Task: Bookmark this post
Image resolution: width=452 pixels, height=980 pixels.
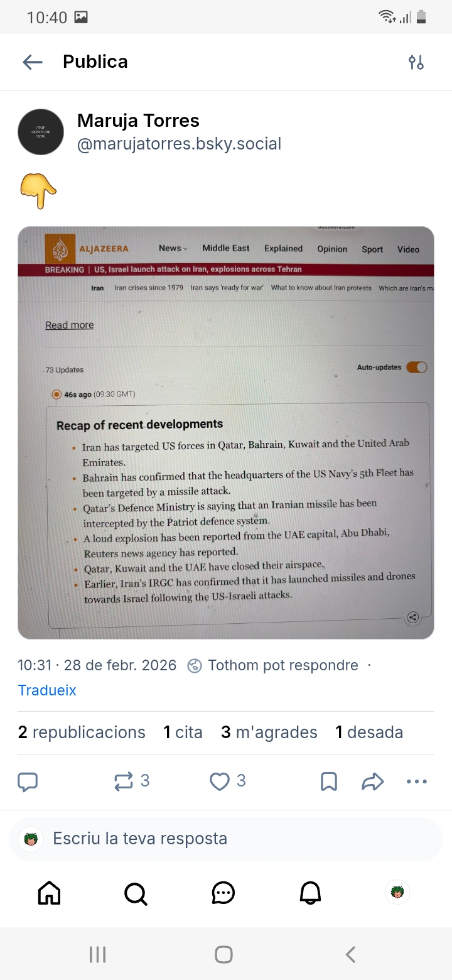Action: click(329, 781)
